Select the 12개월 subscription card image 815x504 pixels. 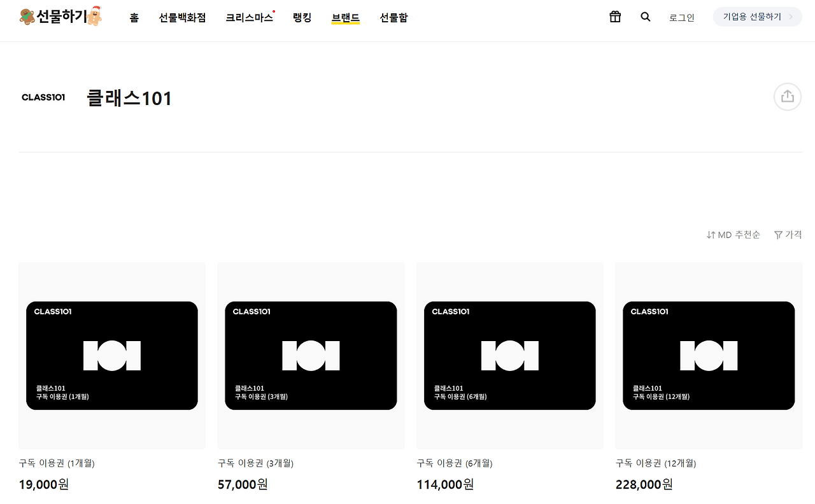click(x=709, y=356)
